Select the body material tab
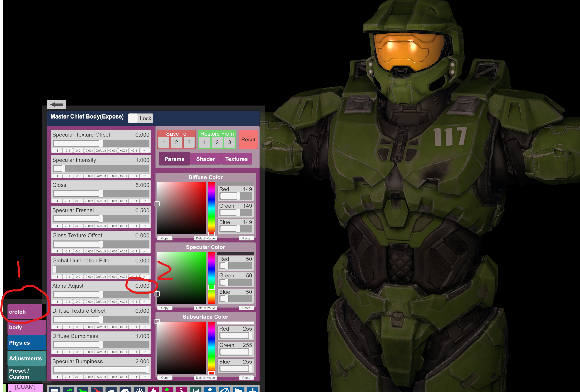Screen dimensions: 580x392 tap(26, 327)
